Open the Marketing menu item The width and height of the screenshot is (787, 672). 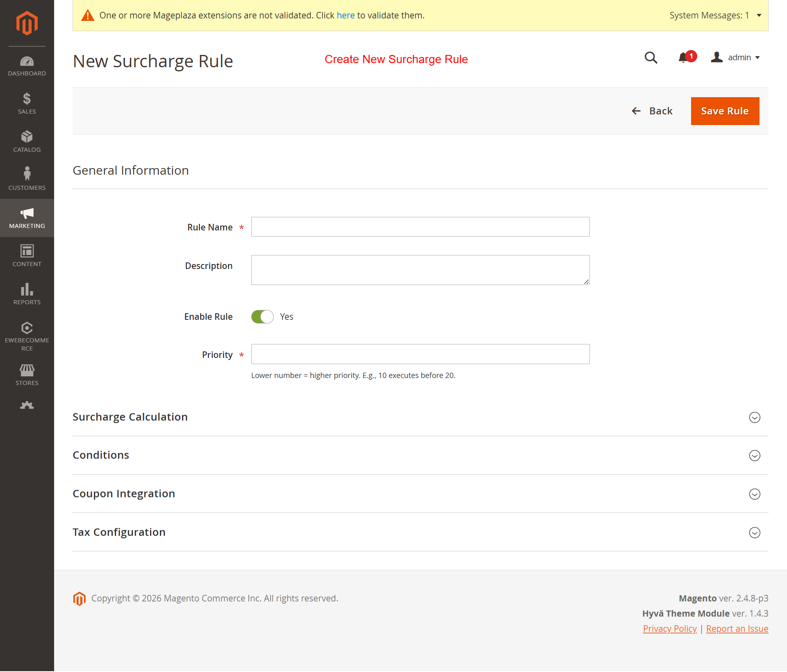pyautogui.click(x=27, y=218)
